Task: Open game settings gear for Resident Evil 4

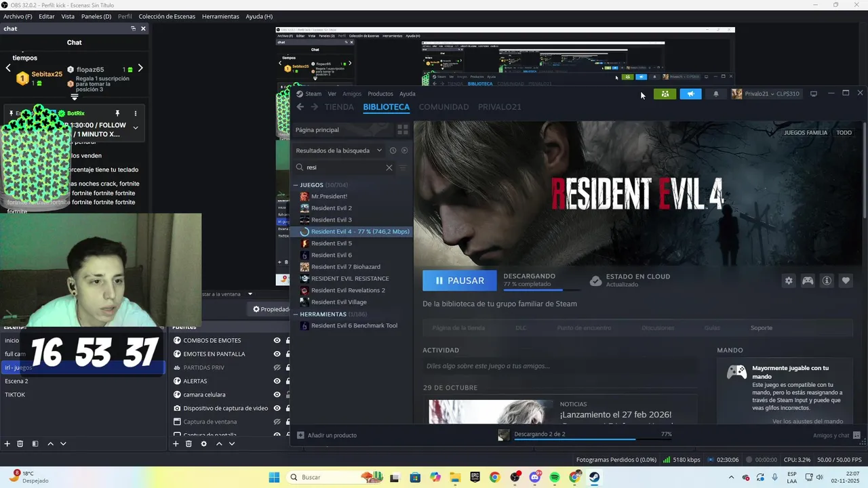Action: pyautogui.click(x=789, y=281)
